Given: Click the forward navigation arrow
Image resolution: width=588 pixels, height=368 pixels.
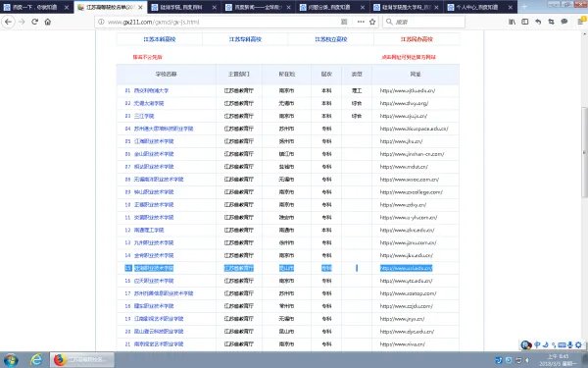Looking at the screenshot, I should point(22,22).
